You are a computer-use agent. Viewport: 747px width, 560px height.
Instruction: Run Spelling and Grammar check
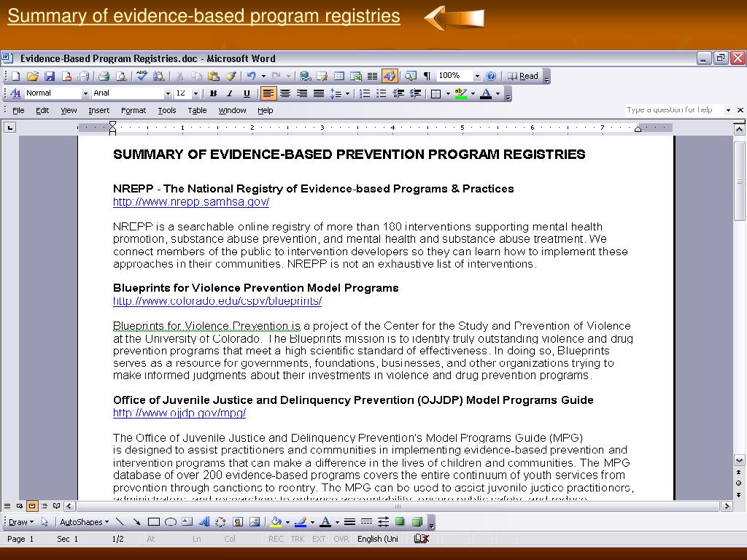click(x=142, y=76)
